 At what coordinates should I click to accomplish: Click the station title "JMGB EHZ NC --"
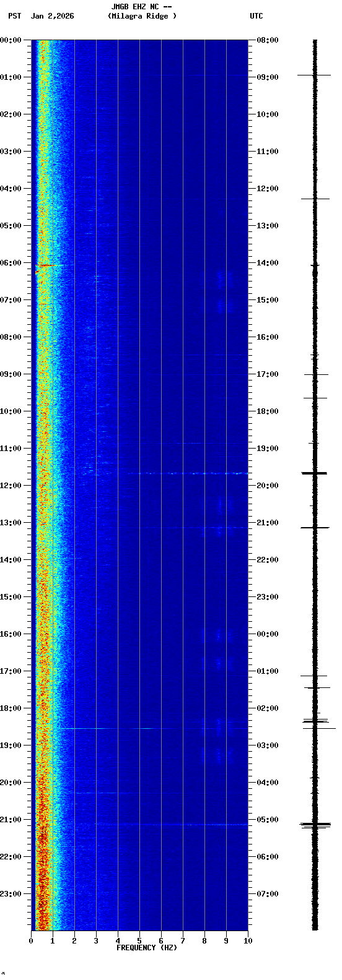(142, 7)
